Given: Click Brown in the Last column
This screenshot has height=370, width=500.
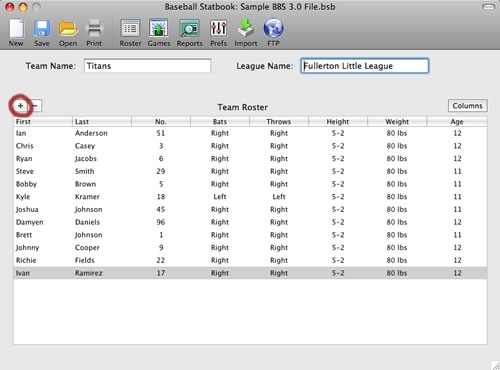Looking at the screenshot, I should coord(85,184).
